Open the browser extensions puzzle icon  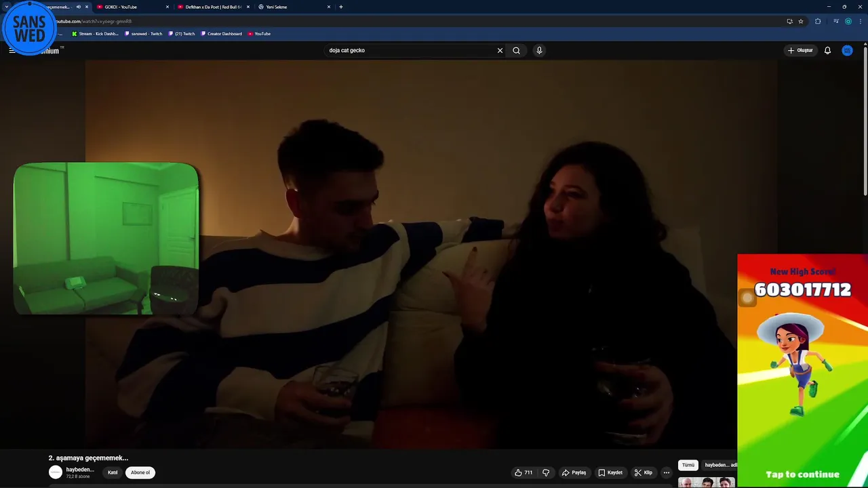click(818, 21)
